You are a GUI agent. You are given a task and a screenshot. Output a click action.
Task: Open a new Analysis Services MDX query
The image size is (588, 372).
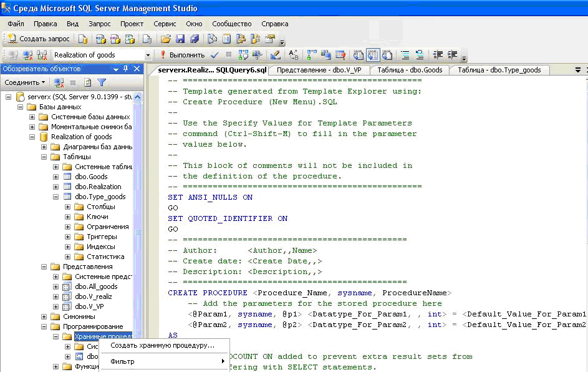100,39
